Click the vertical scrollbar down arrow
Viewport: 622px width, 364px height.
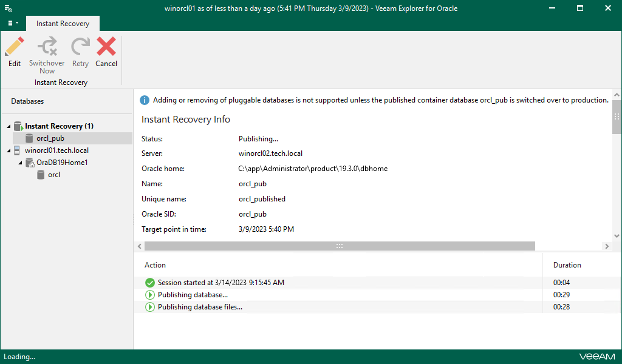[617, 235]
